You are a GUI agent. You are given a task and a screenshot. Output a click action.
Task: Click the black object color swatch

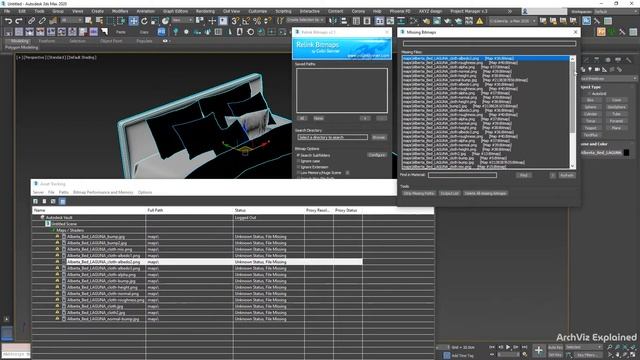coord(627,153)
